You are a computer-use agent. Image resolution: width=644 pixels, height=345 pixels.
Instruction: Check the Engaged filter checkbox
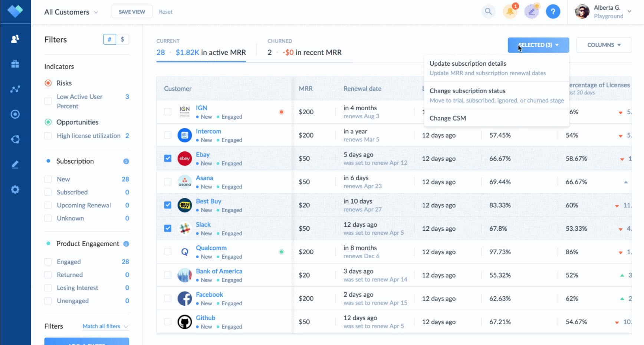tap(48, 262)
